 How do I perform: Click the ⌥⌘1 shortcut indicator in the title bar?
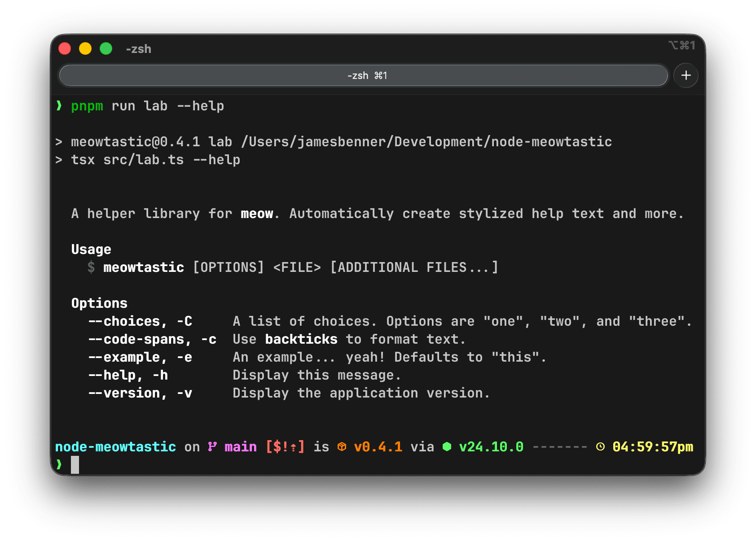682,45
